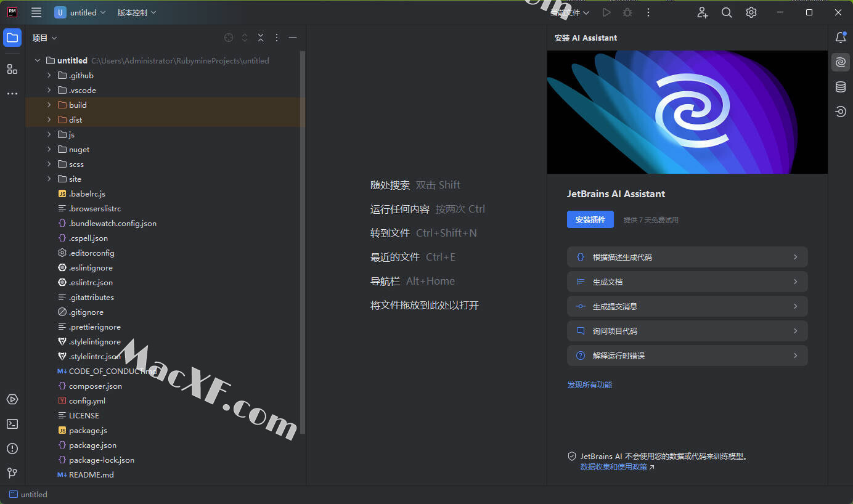Open 生成文档 feature row
Image resolution: width=853 pixels, height=504 pixels.
[687, 282]
